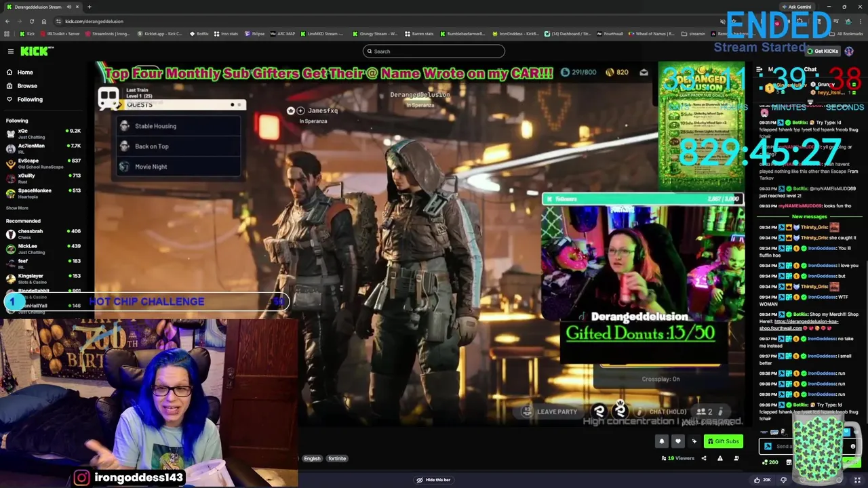Open recommended channel chessbrah
Viewport: 868px width, 488px height.
44,234
